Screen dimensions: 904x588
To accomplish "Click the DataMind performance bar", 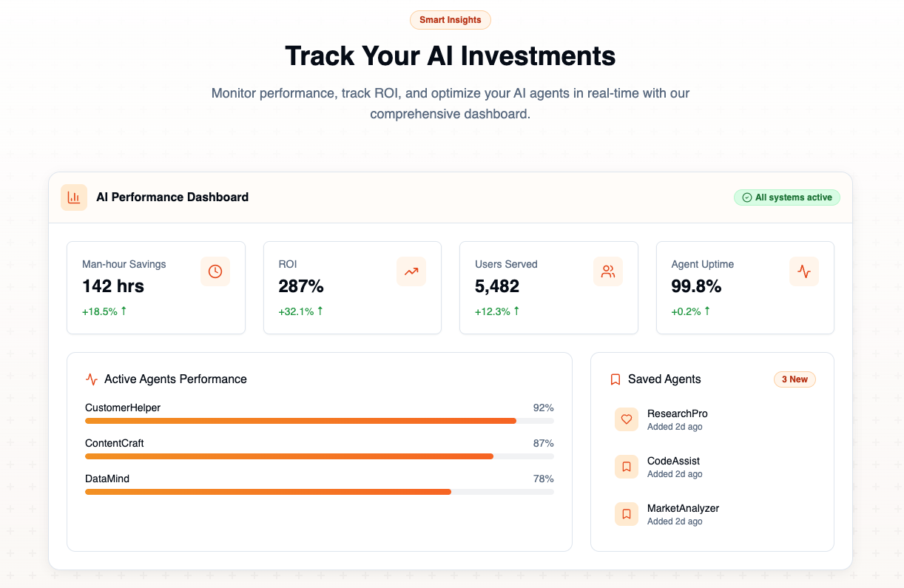I will click(320, 492).
